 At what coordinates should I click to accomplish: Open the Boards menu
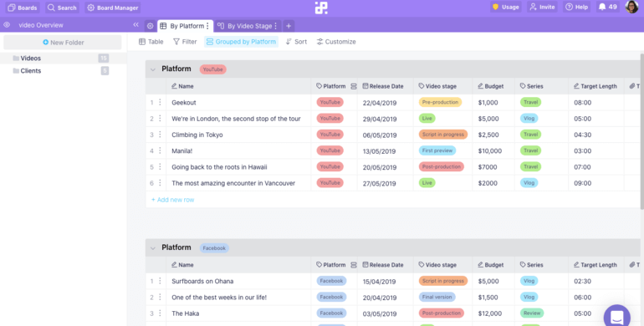pyautogui.click(x=23, y=8)
